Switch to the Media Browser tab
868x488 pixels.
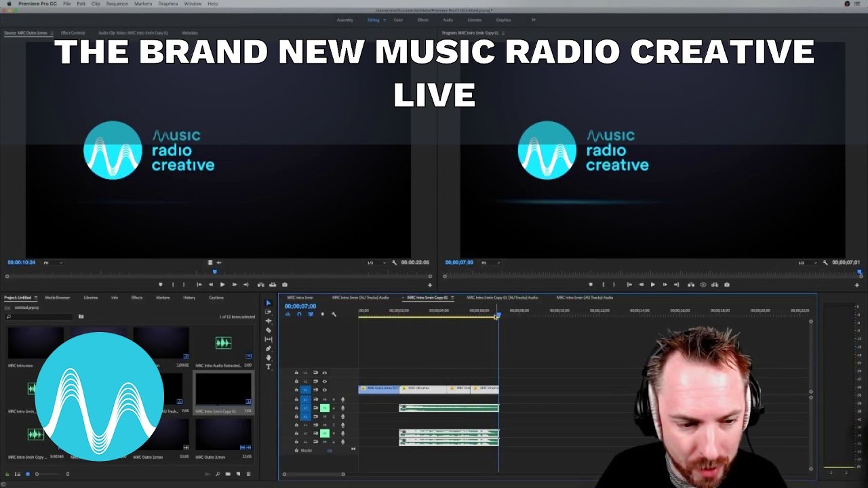[58, 298]
